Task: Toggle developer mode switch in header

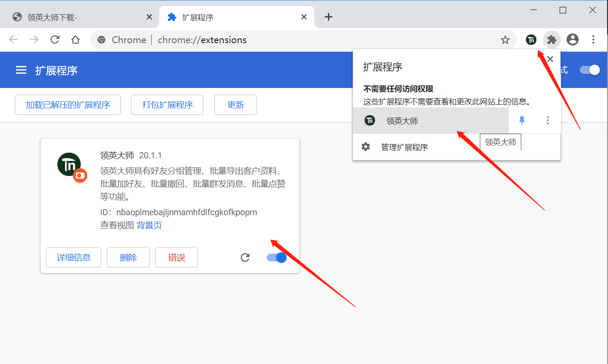Action: (590, 70)
